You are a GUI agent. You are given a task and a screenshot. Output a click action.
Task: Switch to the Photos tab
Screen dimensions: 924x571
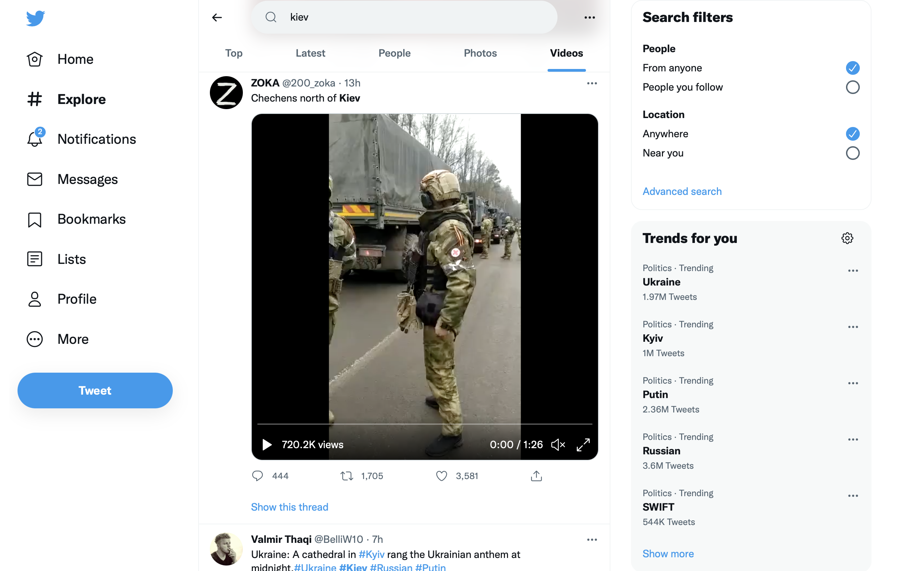(480, 53)
